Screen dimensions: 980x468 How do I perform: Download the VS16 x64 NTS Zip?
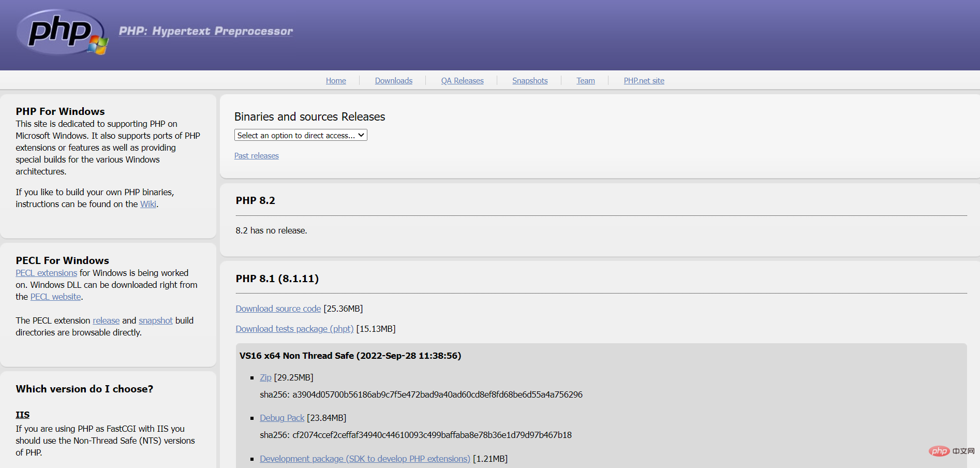(x=265, y=377)
